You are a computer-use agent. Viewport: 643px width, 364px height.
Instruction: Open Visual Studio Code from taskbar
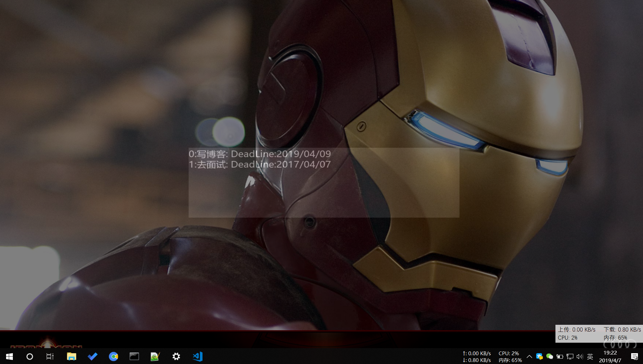click(x=197, y=356)
